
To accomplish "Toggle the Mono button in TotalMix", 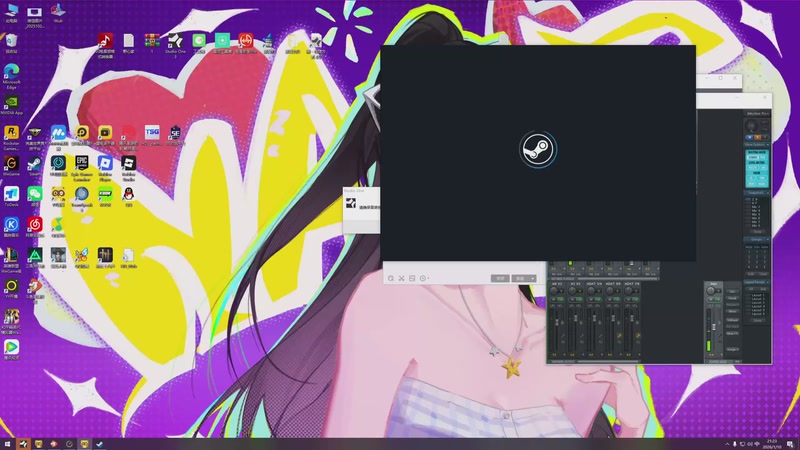I will point(733,311).
